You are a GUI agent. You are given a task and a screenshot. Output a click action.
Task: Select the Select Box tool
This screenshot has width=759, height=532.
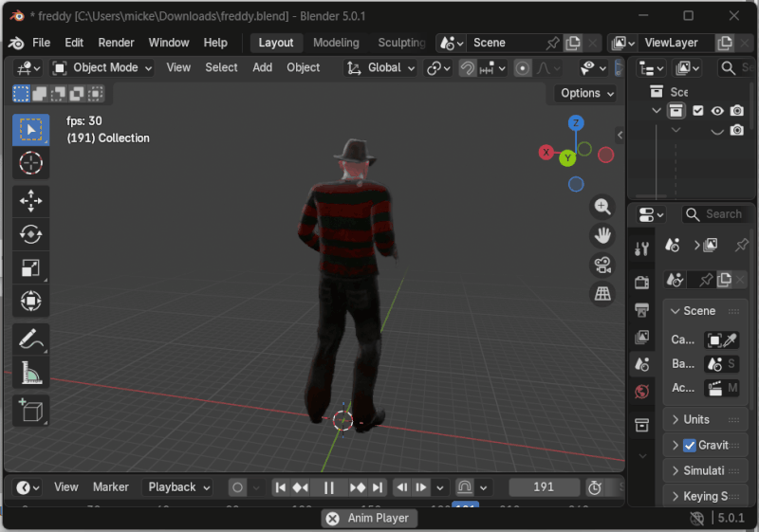pos(30,130)
